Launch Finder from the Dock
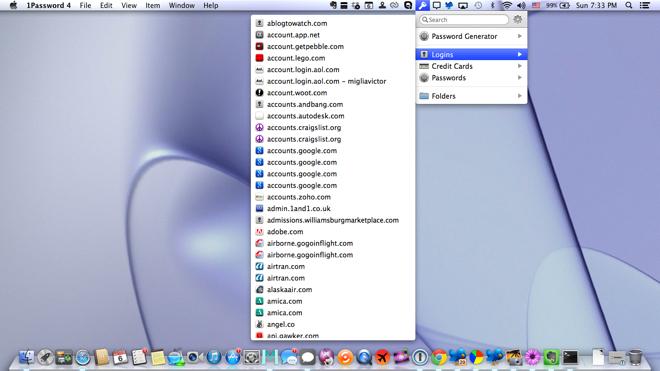This screenshot has height=371, width=660. point(27,357)
